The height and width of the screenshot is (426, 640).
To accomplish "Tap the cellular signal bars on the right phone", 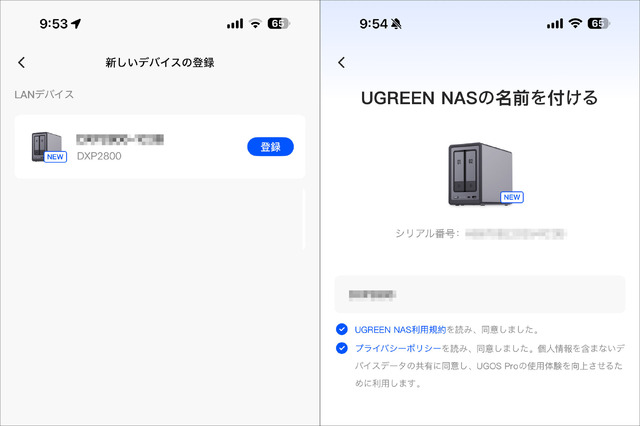I will [x=555, y=24].
